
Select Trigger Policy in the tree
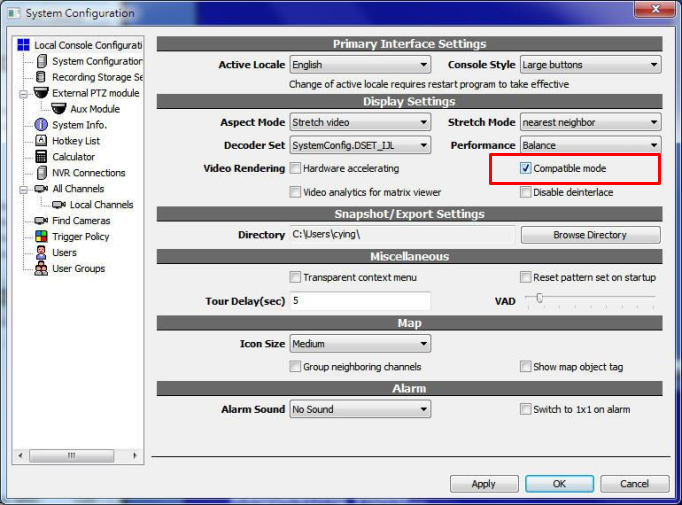pos(81,237)
